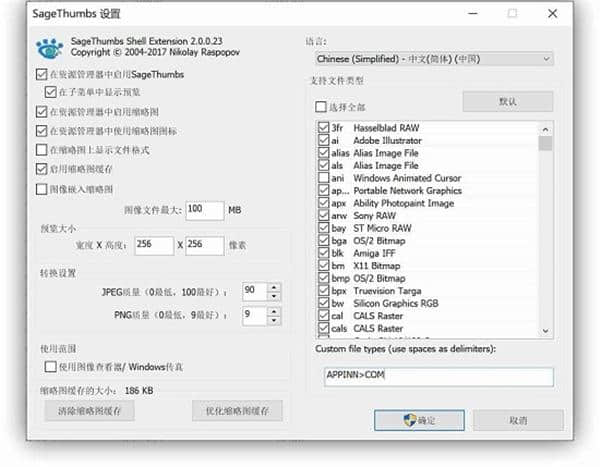Viewport: 600px width, 467px height.
Task: Toggle the 'enable thumbnails in Explorer' checkbox
Action: (x=41, y=112)
